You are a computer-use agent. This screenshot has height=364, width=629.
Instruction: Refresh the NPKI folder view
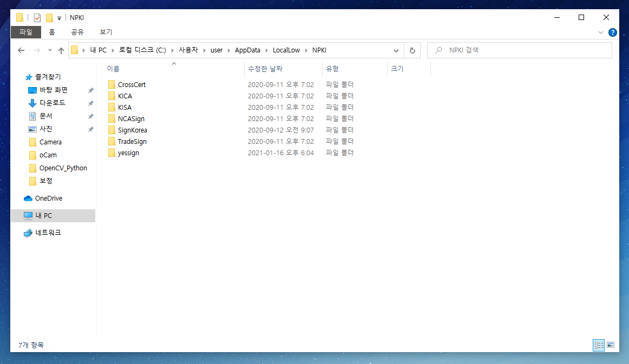(412, 50)
